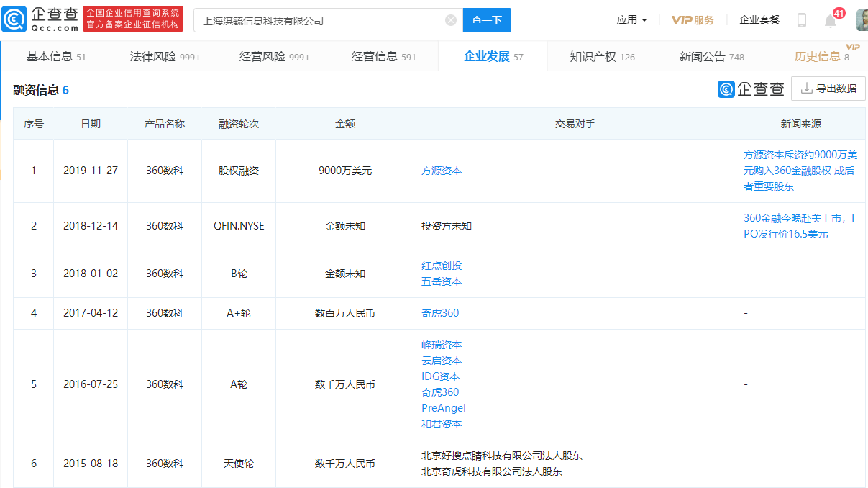Switch to the 新闻公告 tab
Screen dimensions: 868x488
pyautogui.click(x=712, y=56)
